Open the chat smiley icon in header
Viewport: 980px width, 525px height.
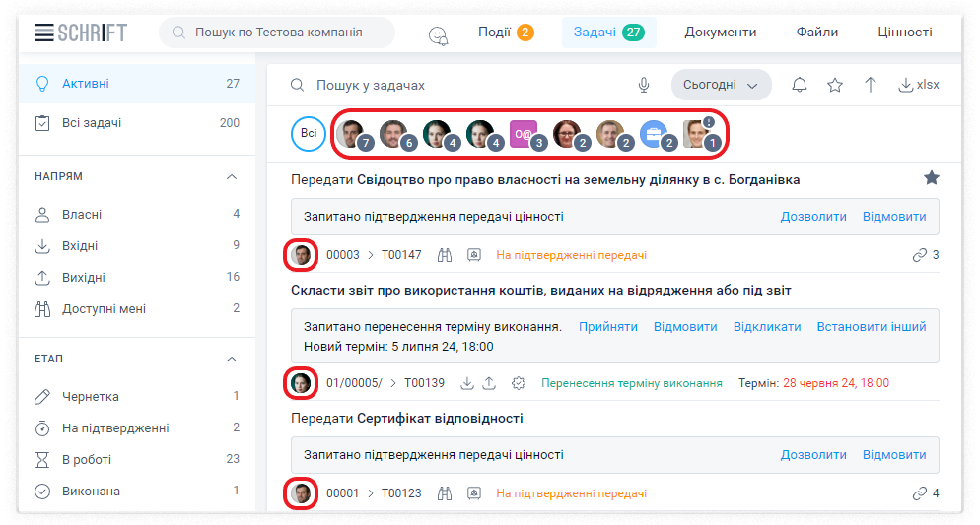tap(439, 34)
